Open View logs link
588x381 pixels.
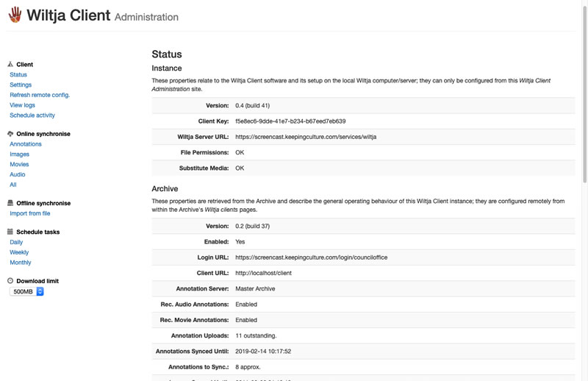point(23,105)
